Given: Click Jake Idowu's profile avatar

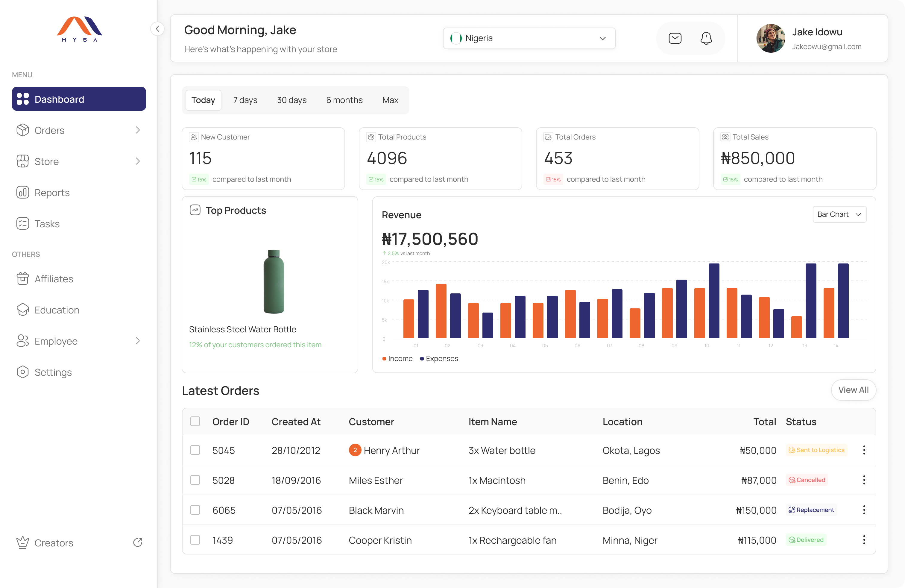Looking at the screenshot, I should [771, 38].
